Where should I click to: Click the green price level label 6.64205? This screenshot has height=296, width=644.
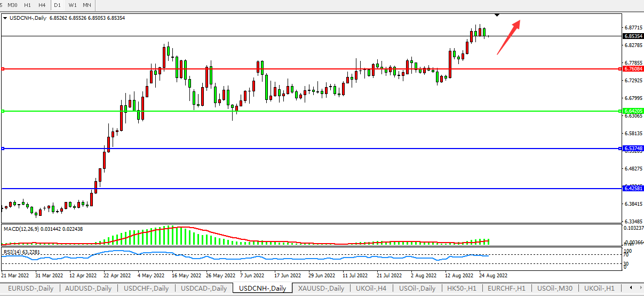[632, 111]
